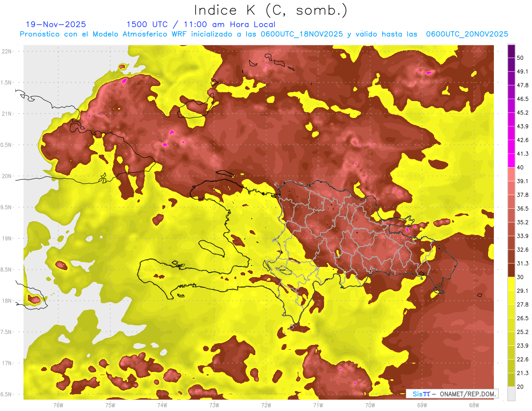Click the 'Indice K (C, somb.)' title

pyautogui.click(x=271, y=10)
